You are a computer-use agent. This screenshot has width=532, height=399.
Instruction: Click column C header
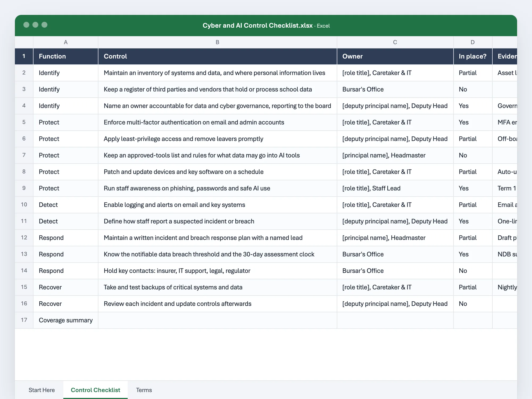click(x=395, y=42)
